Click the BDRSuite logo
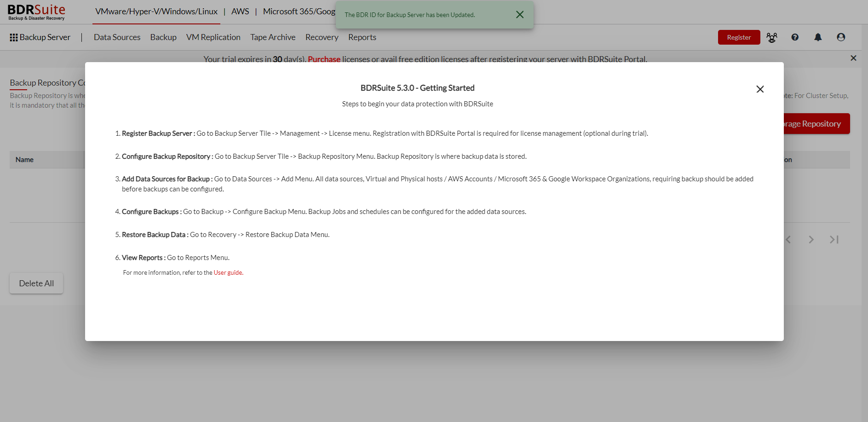This screenshot has height=422, width=868. 36,12
